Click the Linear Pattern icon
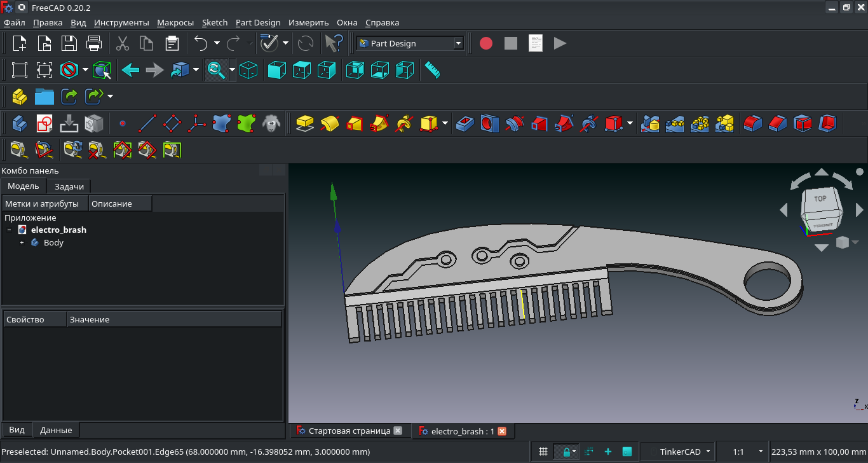The width and height of the screenshot is (868, 463). pos(675,123)
